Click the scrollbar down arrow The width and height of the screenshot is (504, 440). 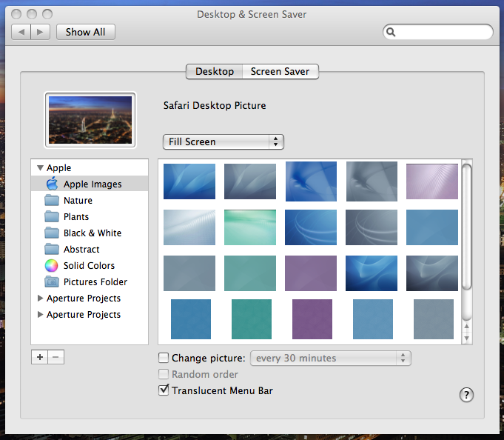pos(467,338)
